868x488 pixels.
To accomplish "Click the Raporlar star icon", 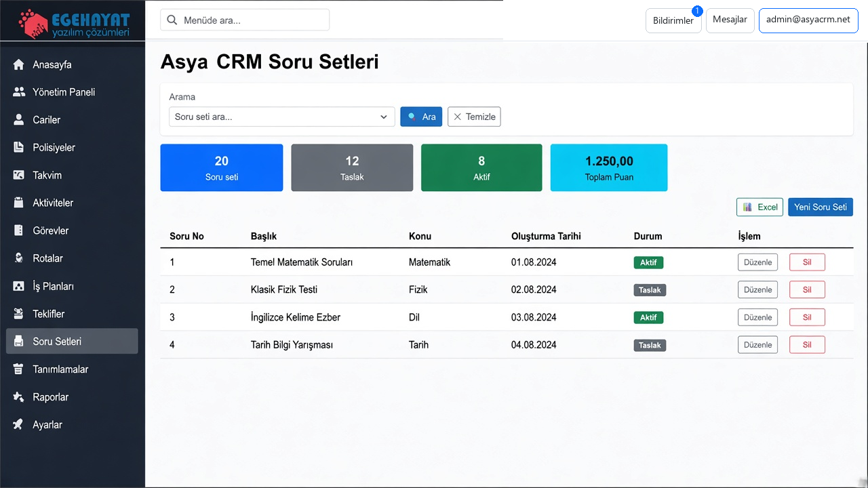I will [19, 397].
